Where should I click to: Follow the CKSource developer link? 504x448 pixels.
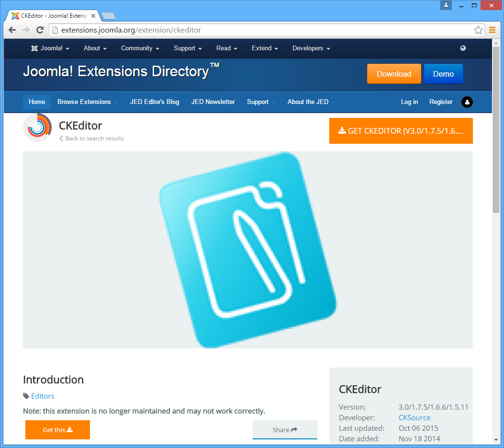pos(414,417)
